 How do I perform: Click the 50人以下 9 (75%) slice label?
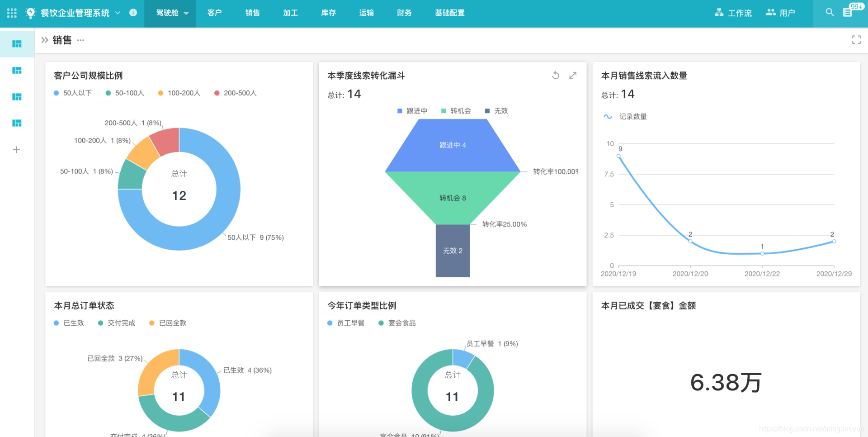pyautogui.click(x=255, y=237)
